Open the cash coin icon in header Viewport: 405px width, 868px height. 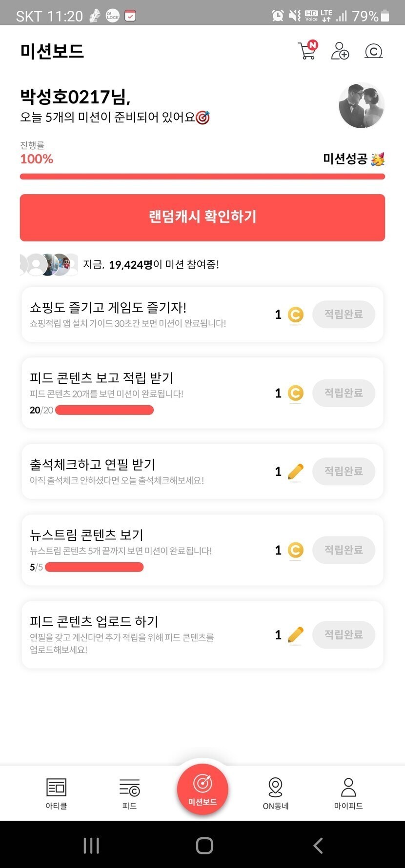tap(374, 51)
